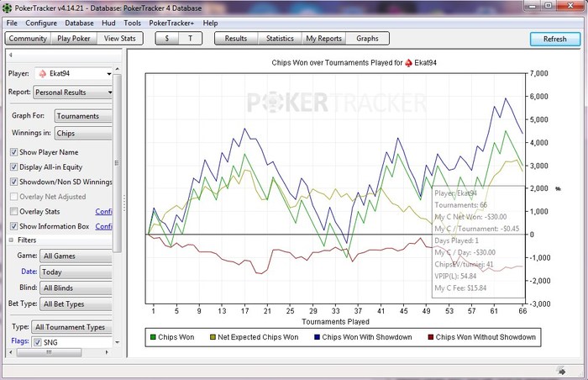The image size is (588, 380).
Task: Open the Hud menu
Action: click(x=108, y=24)
